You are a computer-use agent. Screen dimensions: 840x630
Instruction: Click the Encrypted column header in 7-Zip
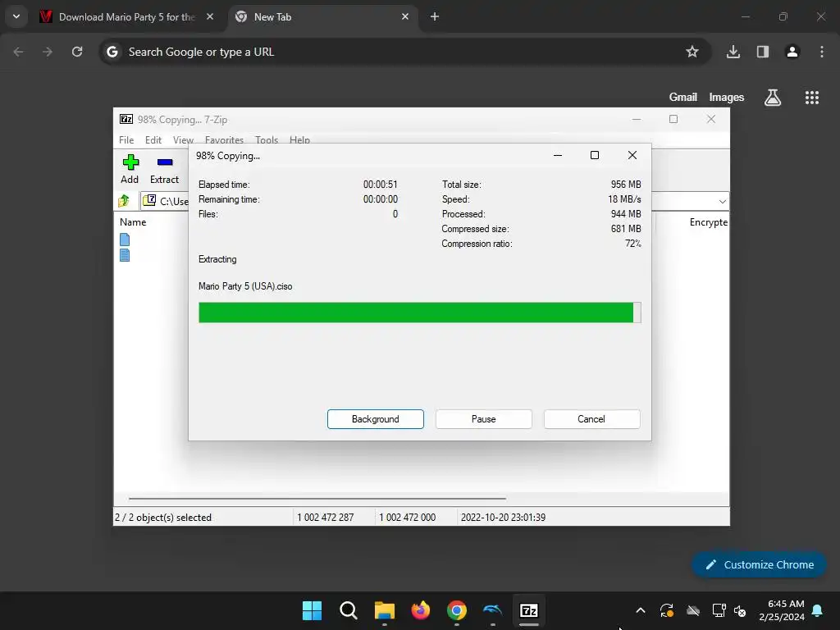(708, 221)
